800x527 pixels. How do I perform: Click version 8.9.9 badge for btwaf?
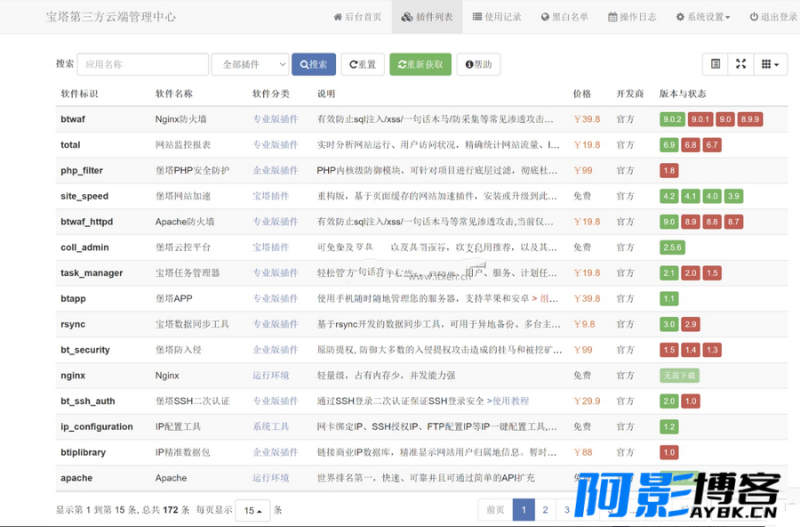pyautogui.click(x=749, y=119)
